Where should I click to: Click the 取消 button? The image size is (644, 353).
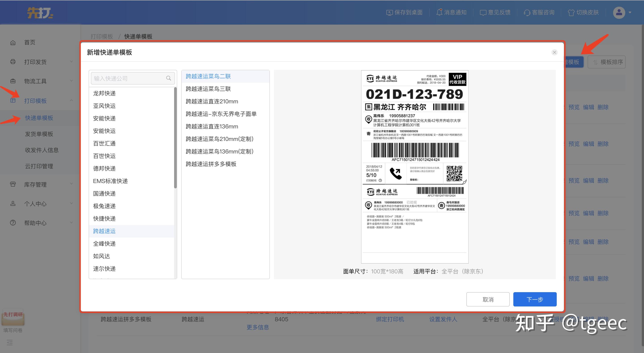click(488, 299)
